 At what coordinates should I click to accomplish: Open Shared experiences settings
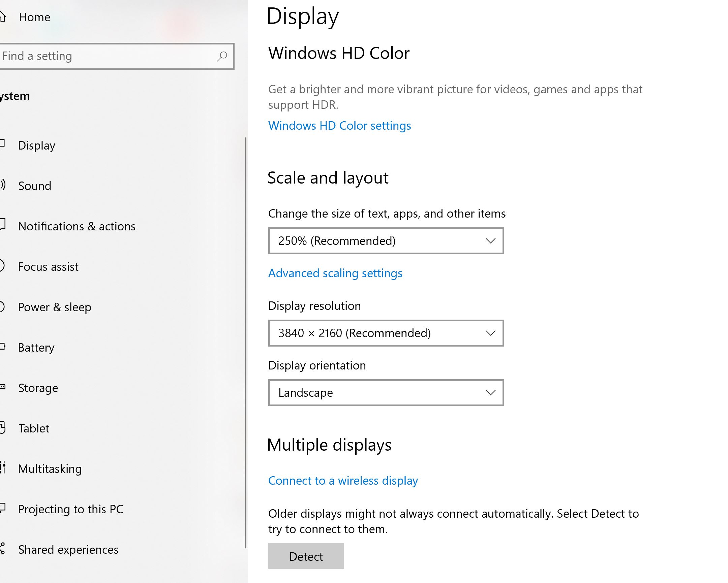(68, 550)
